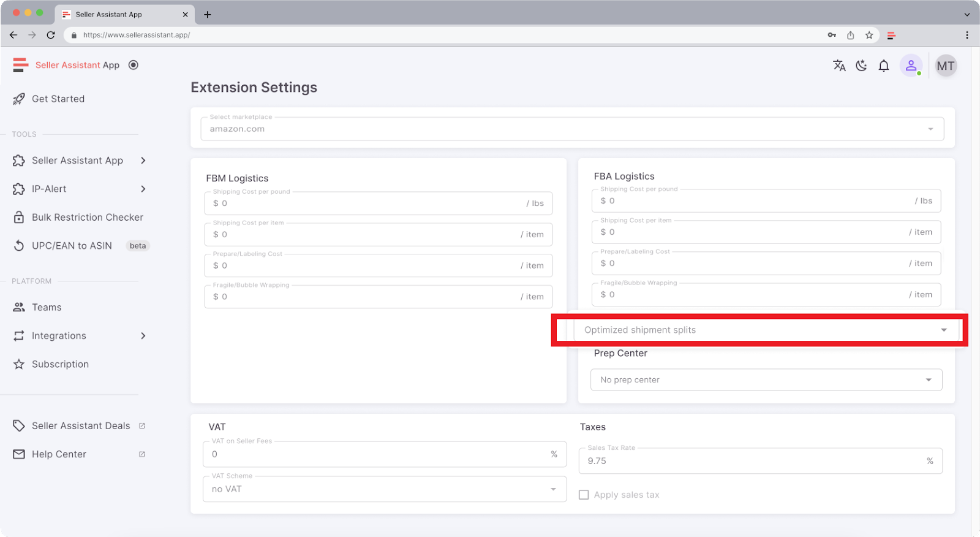Click the UPC/EAN to ASIN refresh icon
The height and width of the screenshot is (537, 980).
[19, 246]
